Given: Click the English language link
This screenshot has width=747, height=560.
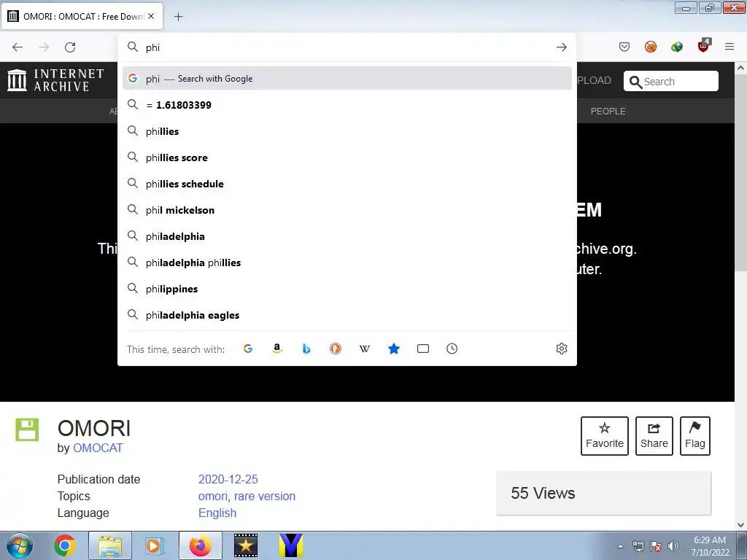Looking at the screenshot, I should click(217, 513).
